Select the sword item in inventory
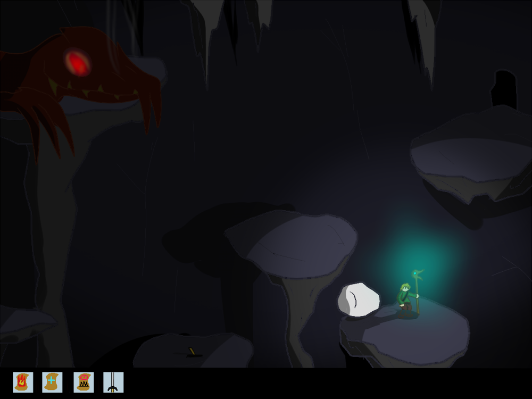The image size is (532, 399). click(x=113, y=382)
